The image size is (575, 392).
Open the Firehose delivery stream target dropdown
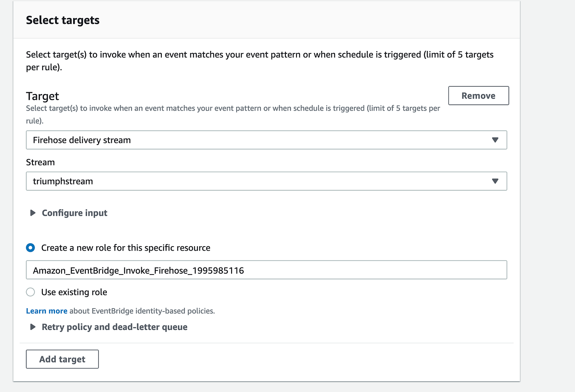coord(266,140)
